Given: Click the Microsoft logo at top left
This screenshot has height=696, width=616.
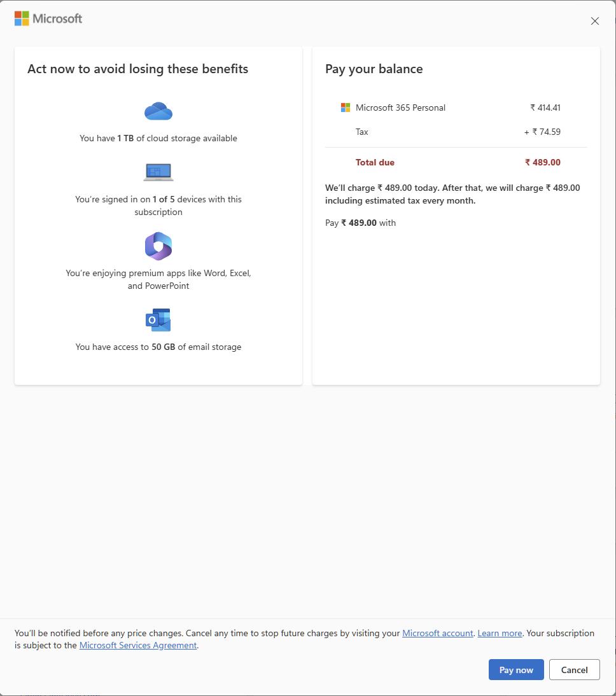Looking at the screenshot, I should tap(48, 18).
